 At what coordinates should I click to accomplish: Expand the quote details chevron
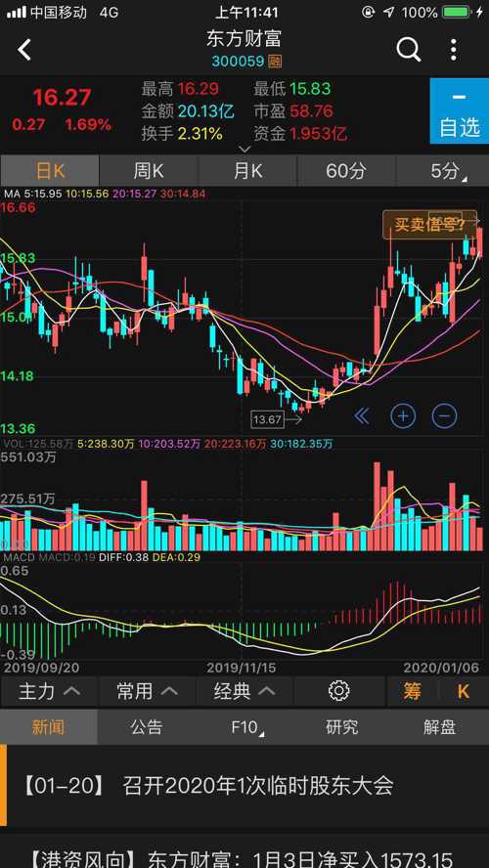[244, 149]
